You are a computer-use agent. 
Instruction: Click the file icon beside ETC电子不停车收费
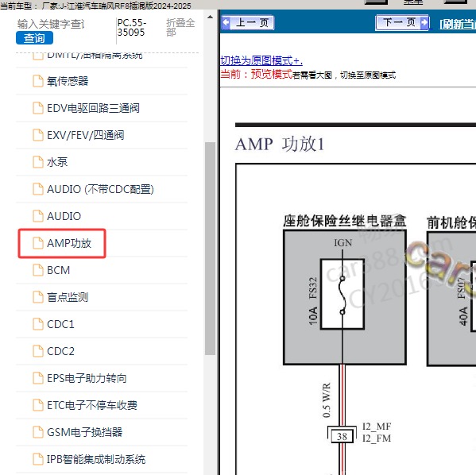38,405
